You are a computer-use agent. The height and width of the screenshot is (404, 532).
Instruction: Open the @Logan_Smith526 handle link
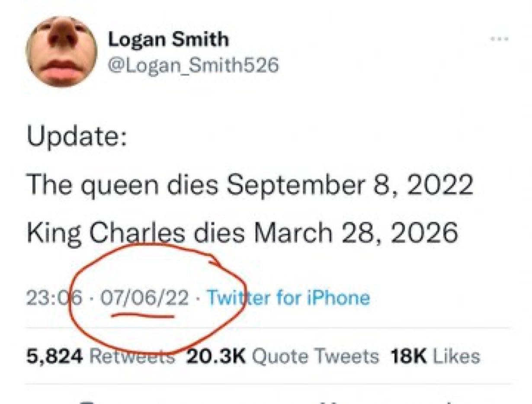[x=193, y=65]
